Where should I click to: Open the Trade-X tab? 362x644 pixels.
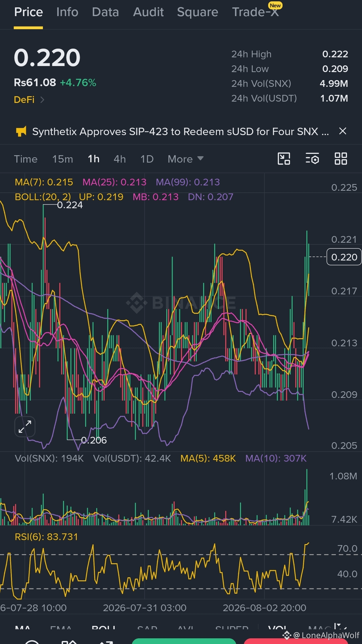click(x=255, y=12)
